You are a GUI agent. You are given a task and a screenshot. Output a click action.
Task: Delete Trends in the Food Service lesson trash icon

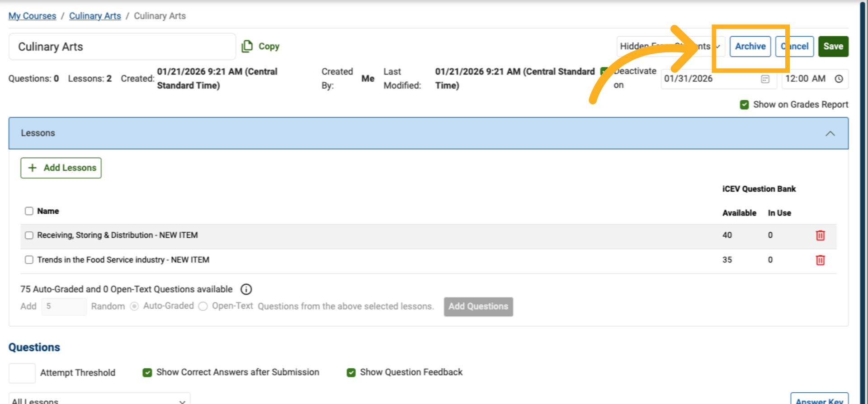pyautogui.click(x=820, y=260)
